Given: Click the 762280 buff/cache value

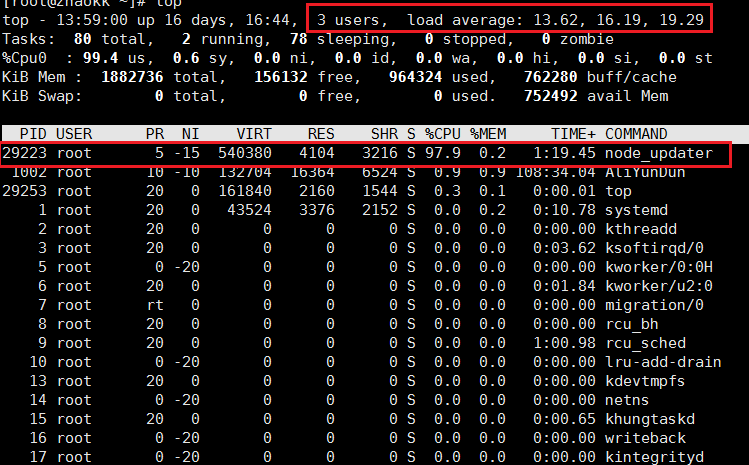Looking at the screenshot, I should pos(551,77).
